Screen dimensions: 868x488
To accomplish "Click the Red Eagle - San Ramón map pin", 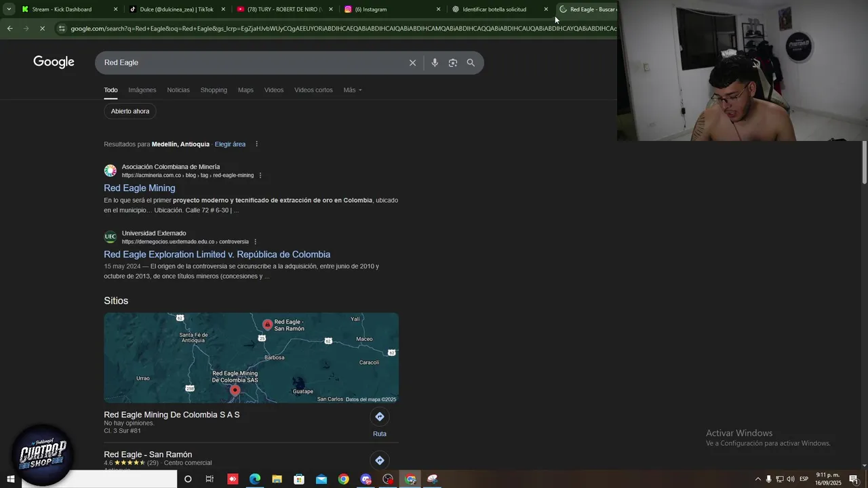I will tap(268, 325).
